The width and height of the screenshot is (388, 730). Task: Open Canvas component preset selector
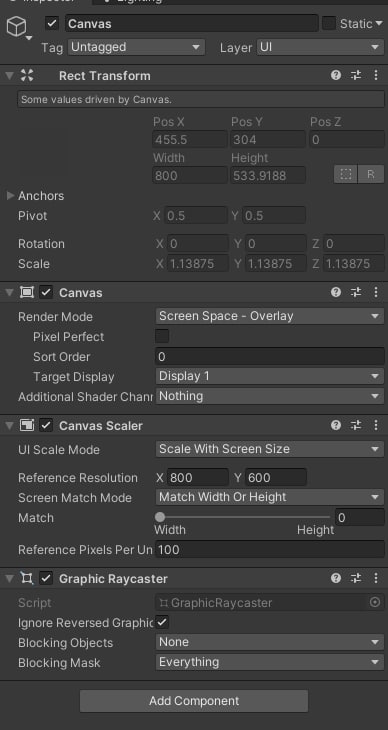[x=356, y=292]
